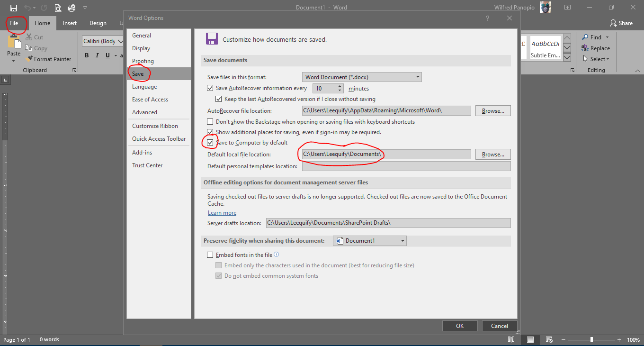Click the Paste clipboard icon

pos(14,42)
